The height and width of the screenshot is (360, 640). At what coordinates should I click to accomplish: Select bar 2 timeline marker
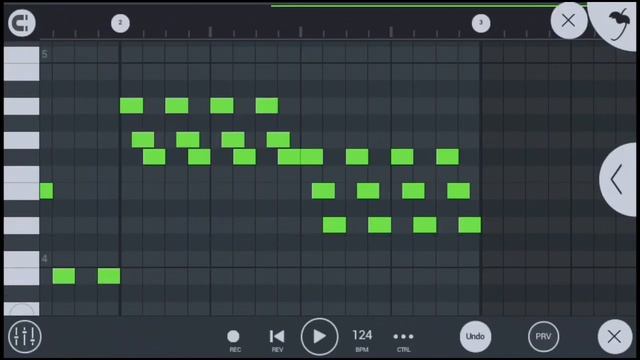click(x=120, y=23)
